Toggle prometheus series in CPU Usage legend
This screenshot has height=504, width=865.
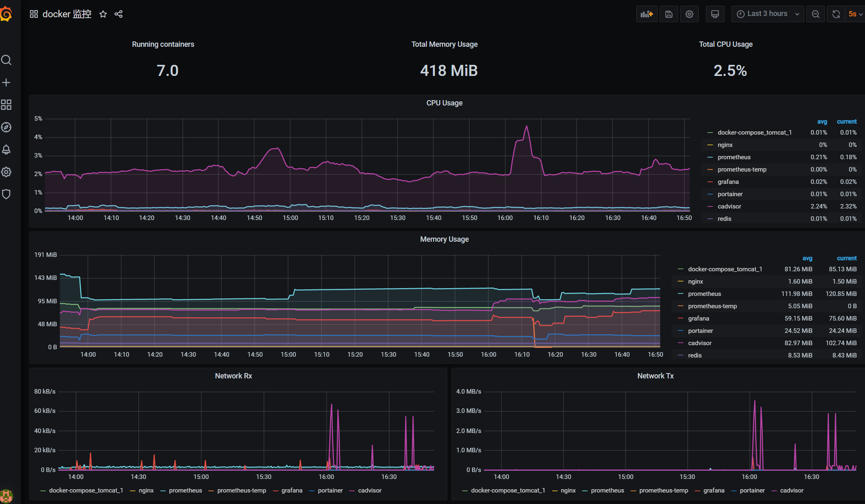pyautogui.click(x=734, y=157)
